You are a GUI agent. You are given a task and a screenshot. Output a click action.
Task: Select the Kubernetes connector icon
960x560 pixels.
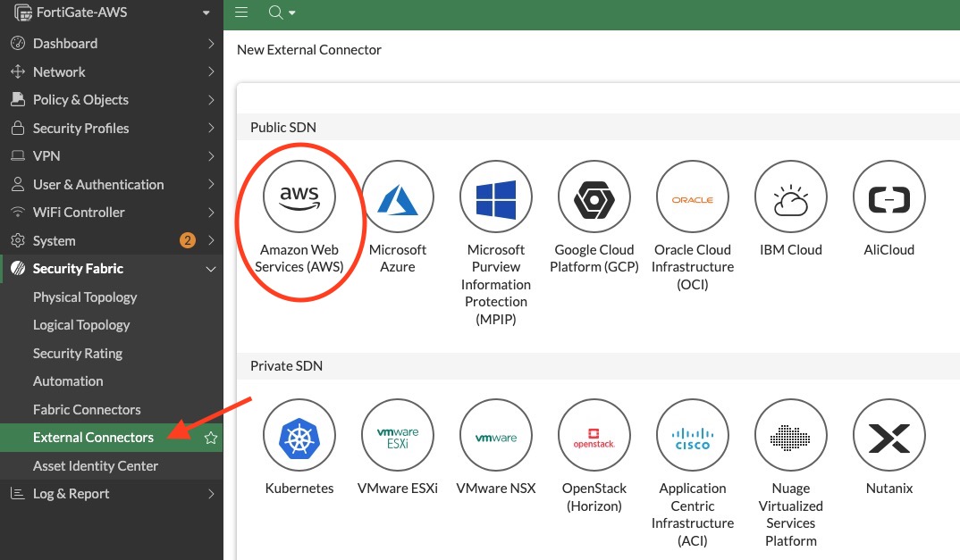299,435
